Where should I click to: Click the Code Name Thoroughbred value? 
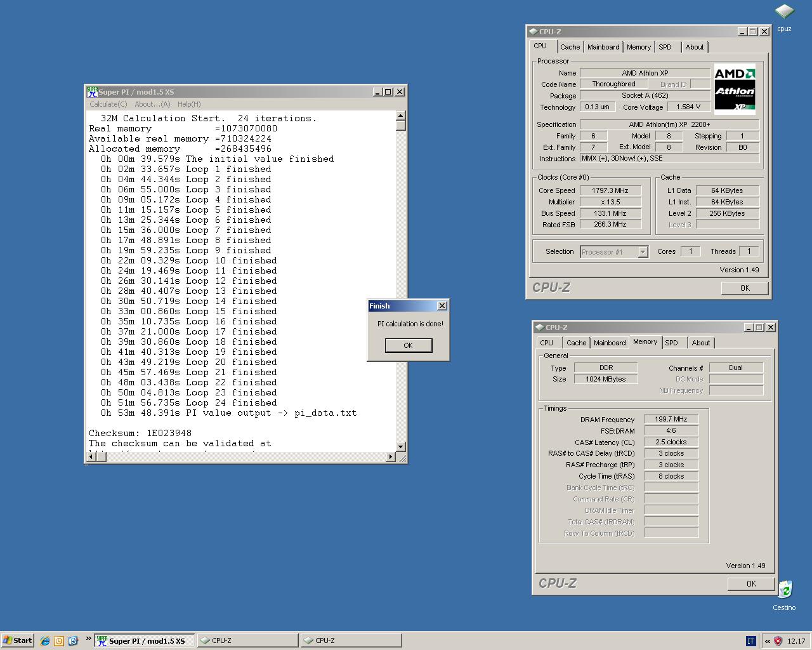click(613, 84)
